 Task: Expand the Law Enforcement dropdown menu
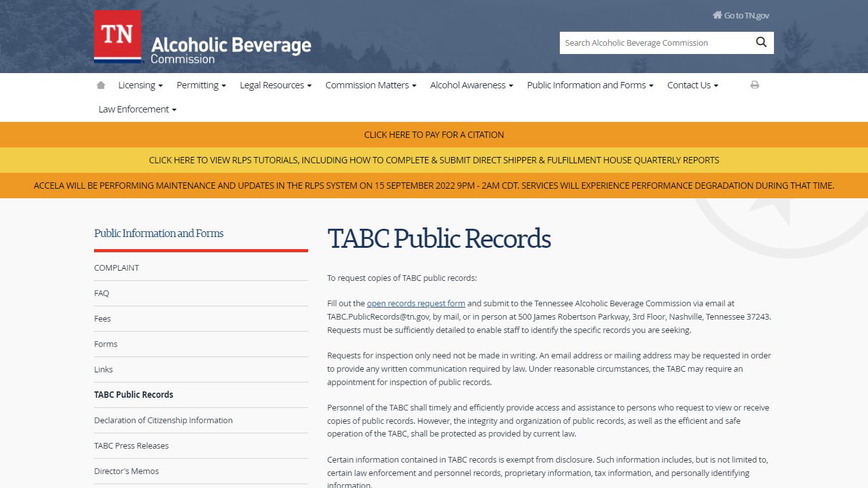tap(137, 109)
